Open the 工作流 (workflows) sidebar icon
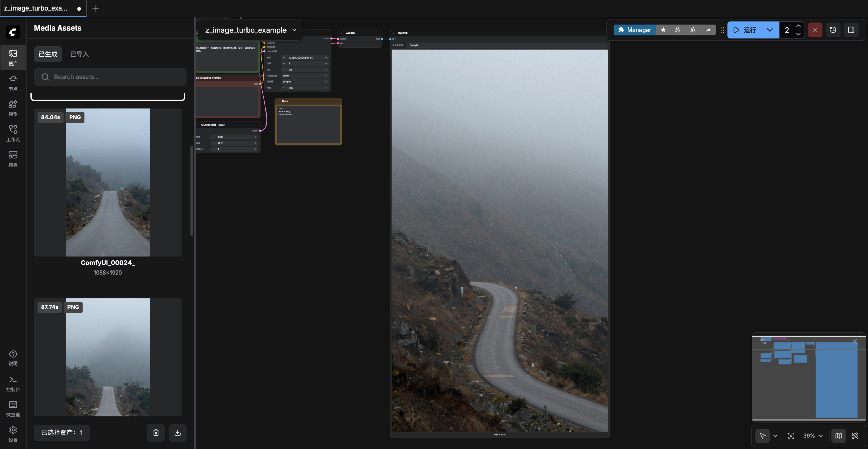The height and width of the screenshot is (449, 868). pos(13,133)
